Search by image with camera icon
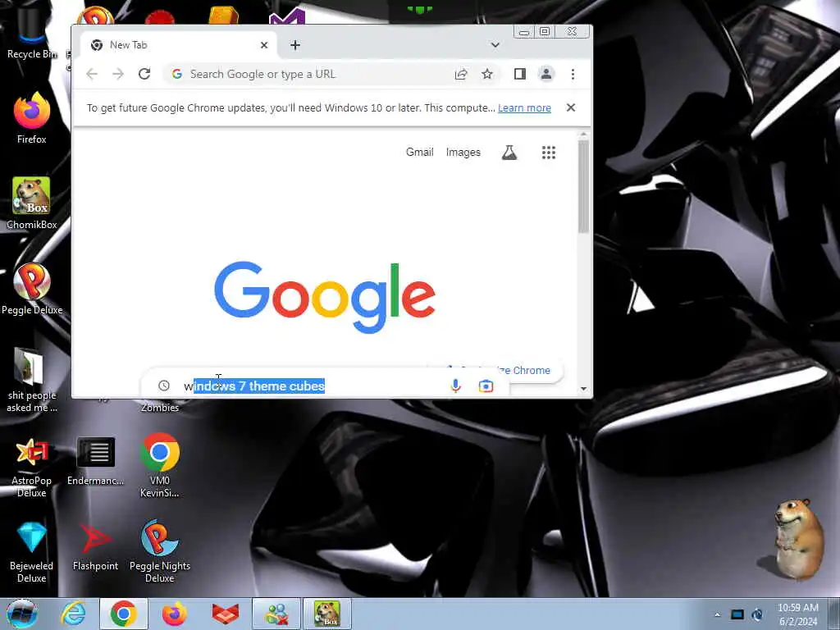This screenshot has width=840, height=630. click(x=486, y=386)
